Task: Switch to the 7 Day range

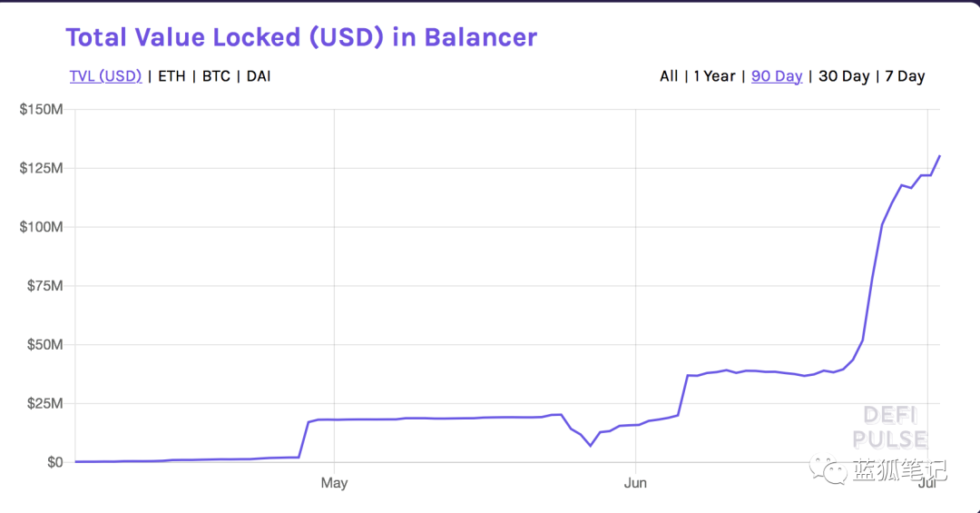Action: 905,76
